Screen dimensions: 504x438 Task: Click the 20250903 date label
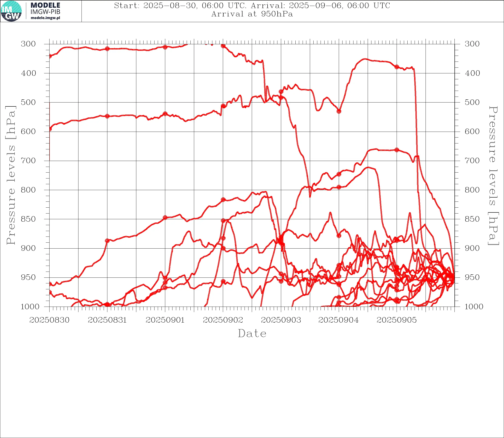[281, 320]
